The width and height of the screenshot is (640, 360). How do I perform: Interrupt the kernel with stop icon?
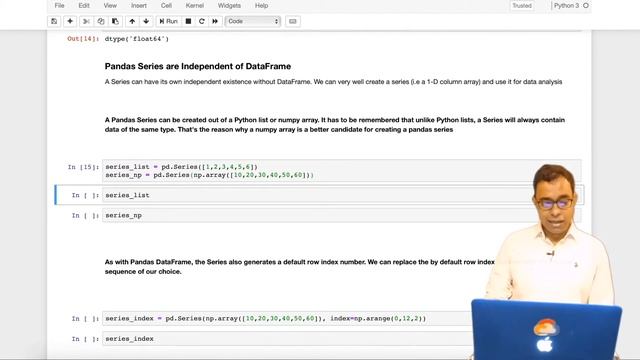(188, 21)
